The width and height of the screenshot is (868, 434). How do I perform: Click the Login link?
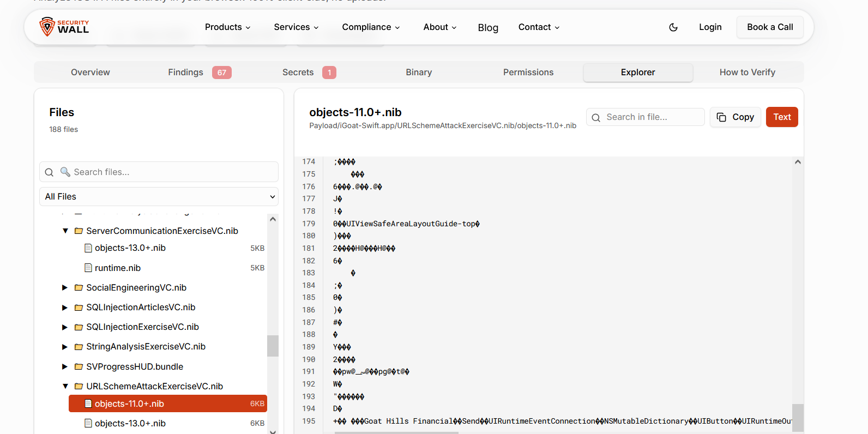click(x=710, y=27)
